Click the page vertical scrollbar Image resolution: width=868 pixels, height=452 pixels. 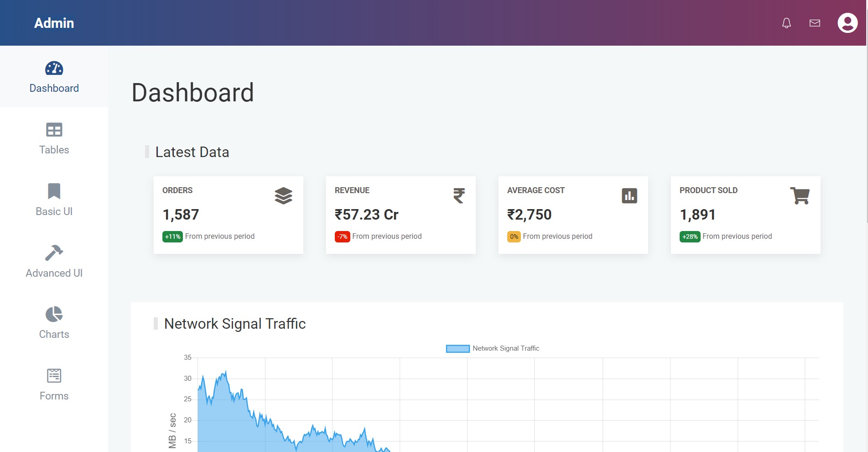click(867, 137)
